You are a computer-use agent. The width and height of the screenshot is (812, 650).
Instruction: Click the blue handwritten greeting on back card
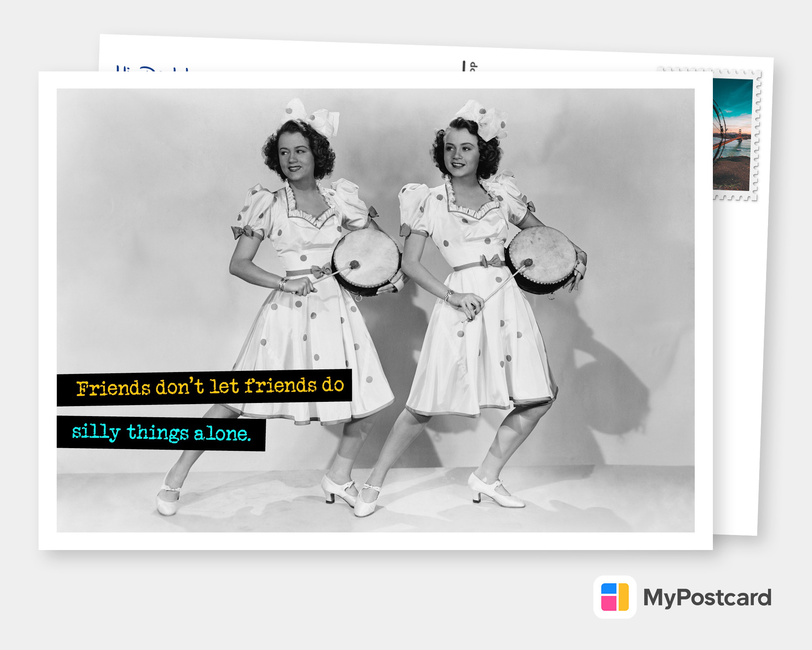click(x=153, y=69)
